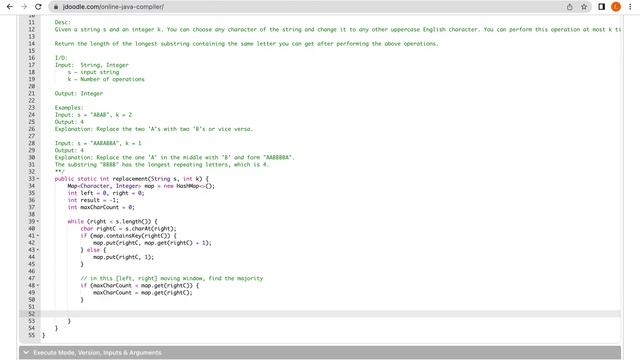The height and width of the screenshot is (360, 640).
Task: Click 'int maxCharCount = 0;' line
Action: tap(101, 207)
